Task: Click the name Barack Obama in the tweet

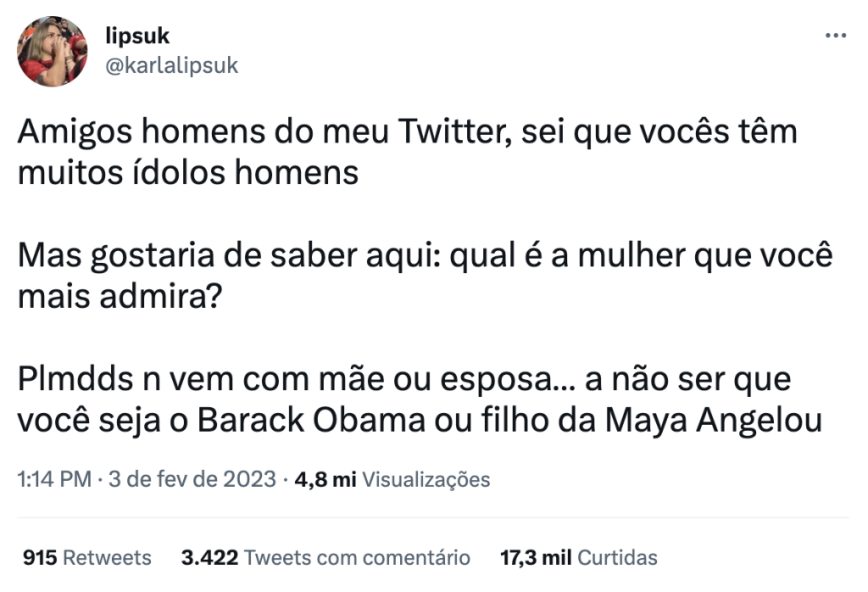Action: point(311,421)
